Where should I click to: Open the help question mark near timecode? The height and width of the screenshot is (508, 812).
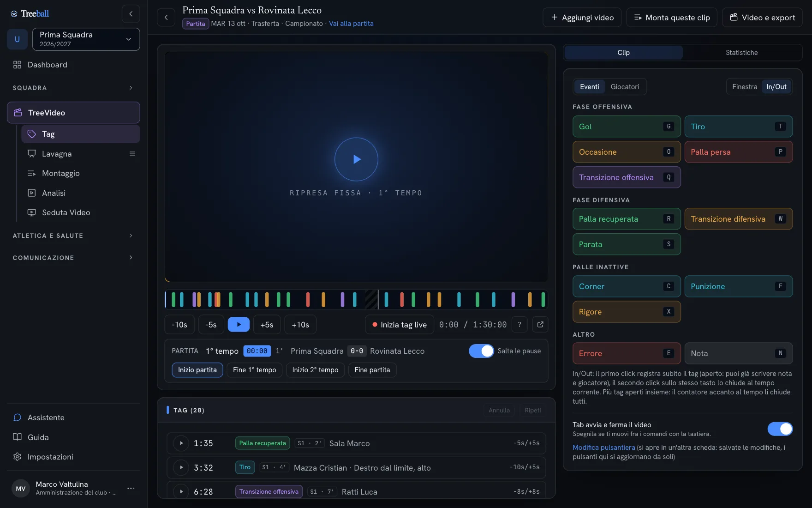[x=519, y=325]
